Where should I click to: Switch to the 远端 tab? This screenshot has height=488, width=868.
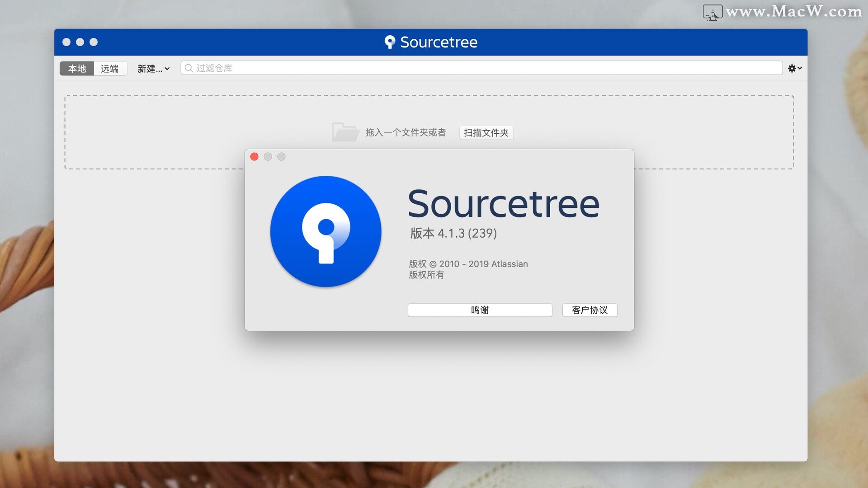tap(110, 69)
